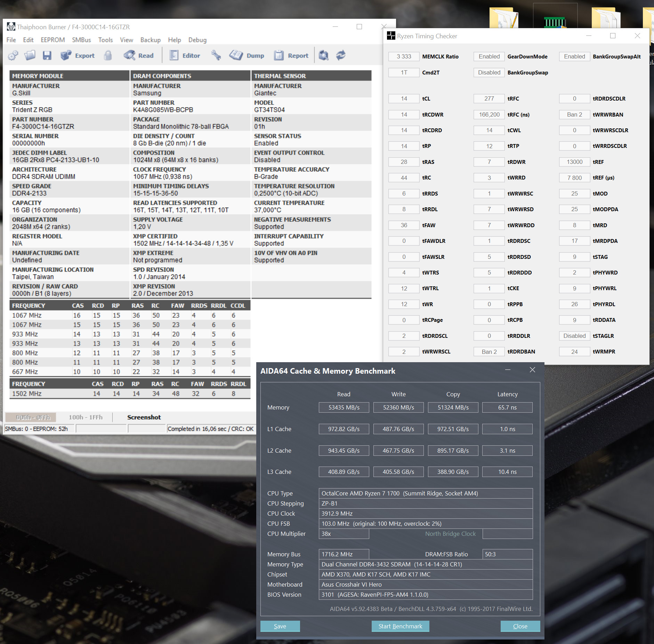This screenshot has width=654, height=644.
Task: Click the magnifier search icon in toolbar
Action: pyautogui.click(x=324, y=55)
